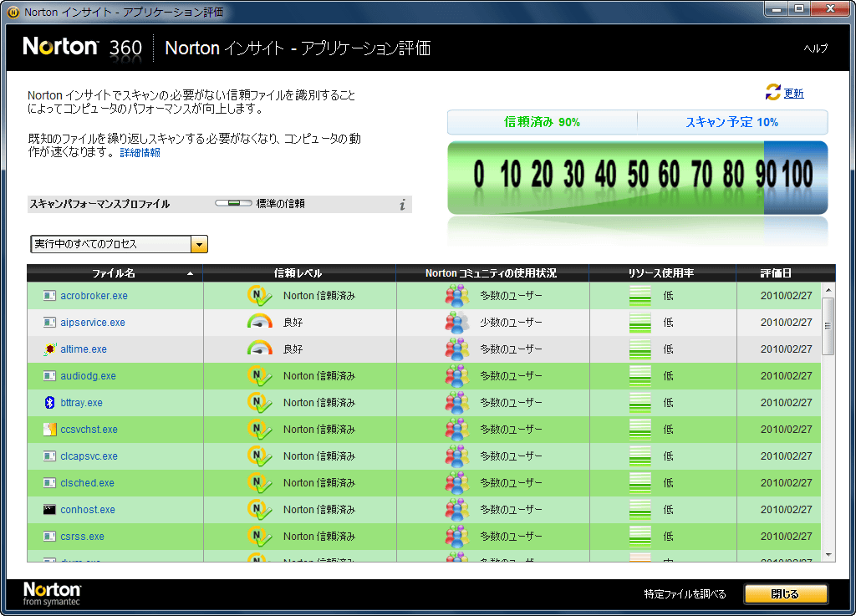Click resource usage bar icon for acrobroker.exe
This screenshot has width=856, height=616.
pyautogui.click(x=639, y=296)
